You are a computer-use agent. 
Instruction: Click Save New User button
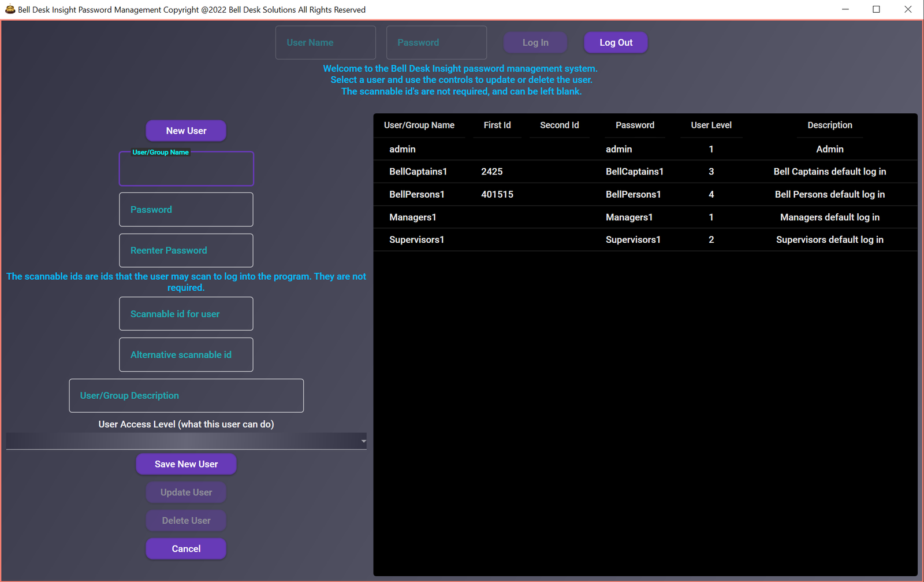pyautogui.click(x=186, y=464)
